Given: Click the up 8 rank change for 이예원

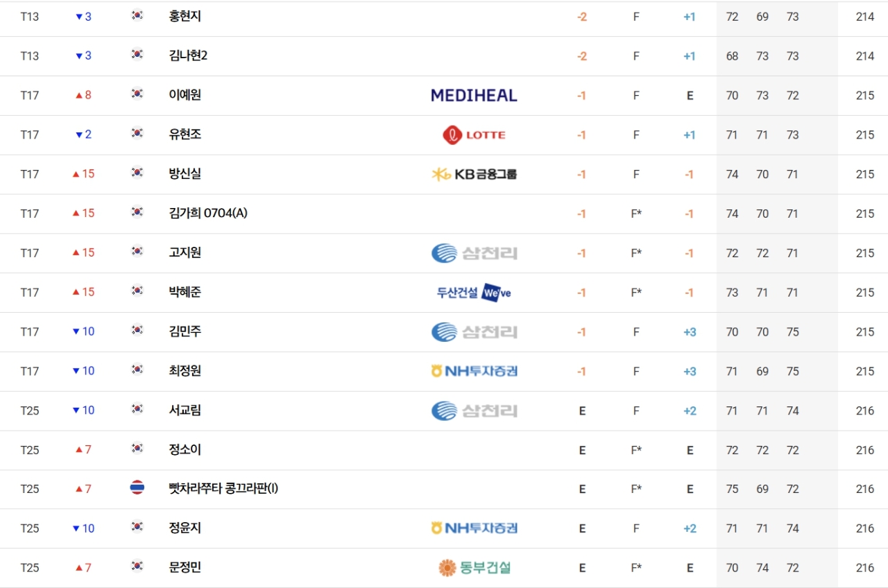Looking at the screenshot, I should (83, 96).
